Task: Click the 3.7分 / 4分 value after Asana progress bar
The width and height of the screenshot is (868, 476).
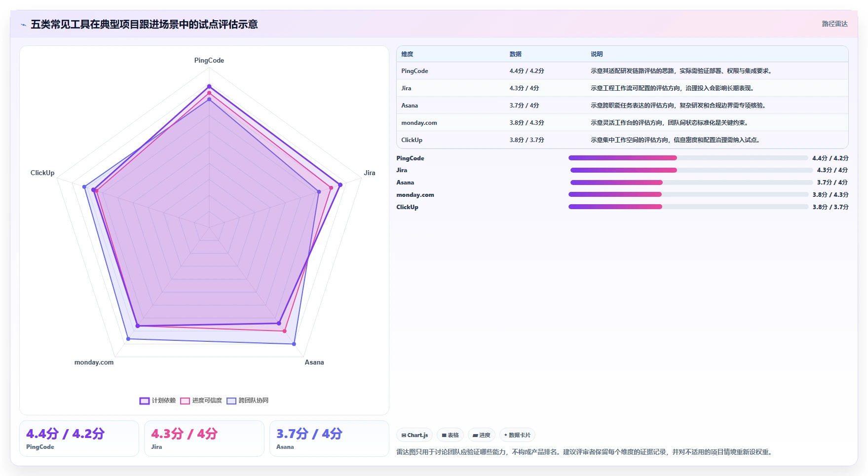Action: pyautogui.click(x=832, y=183)
